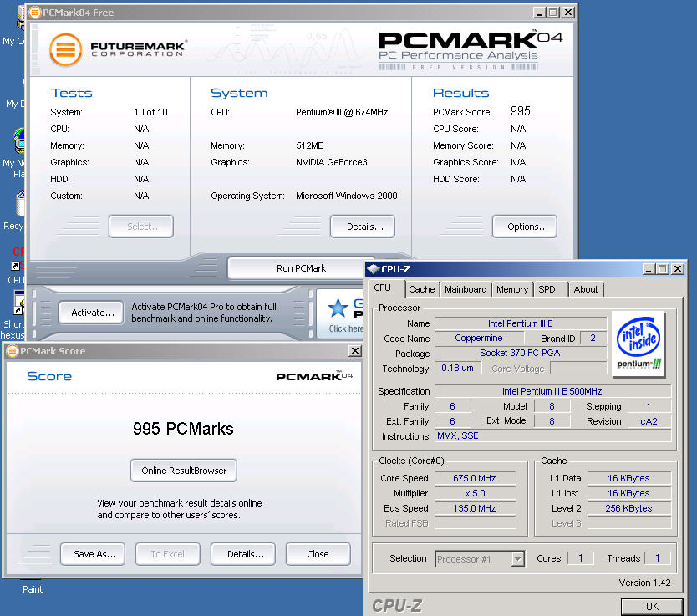Click the CPU-Z title bar icon
Screen dimensions: 697x616
click(x=374, y=269)
